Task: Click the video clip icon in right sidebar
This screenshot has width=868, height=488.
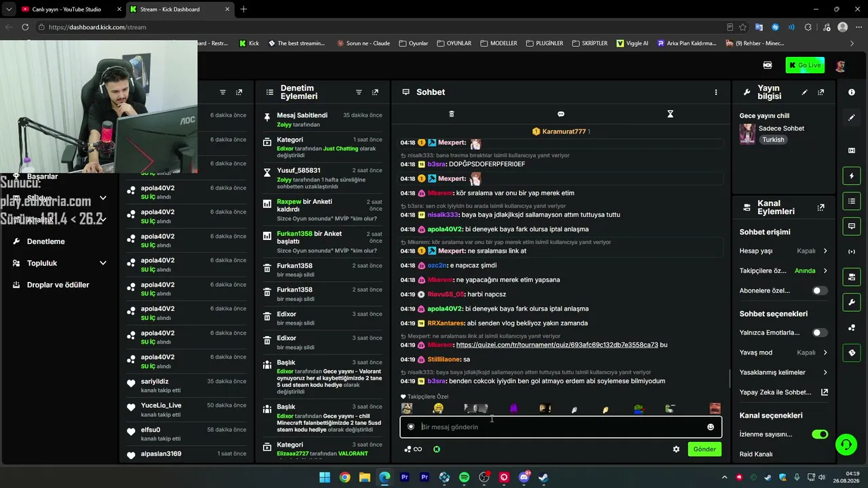Action: [852, 150]
